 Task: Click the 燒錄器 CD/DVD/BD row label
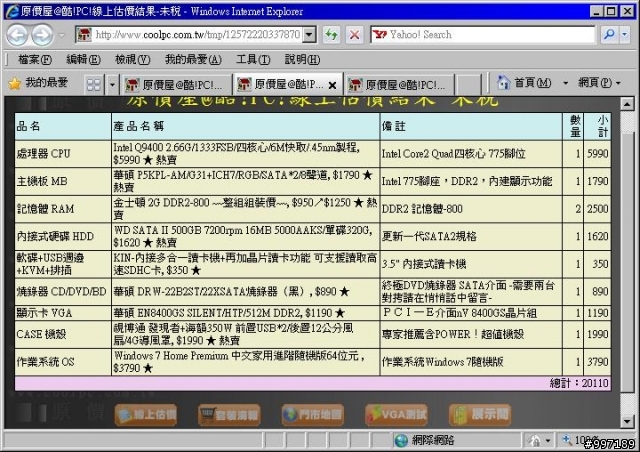coord(61,292)
